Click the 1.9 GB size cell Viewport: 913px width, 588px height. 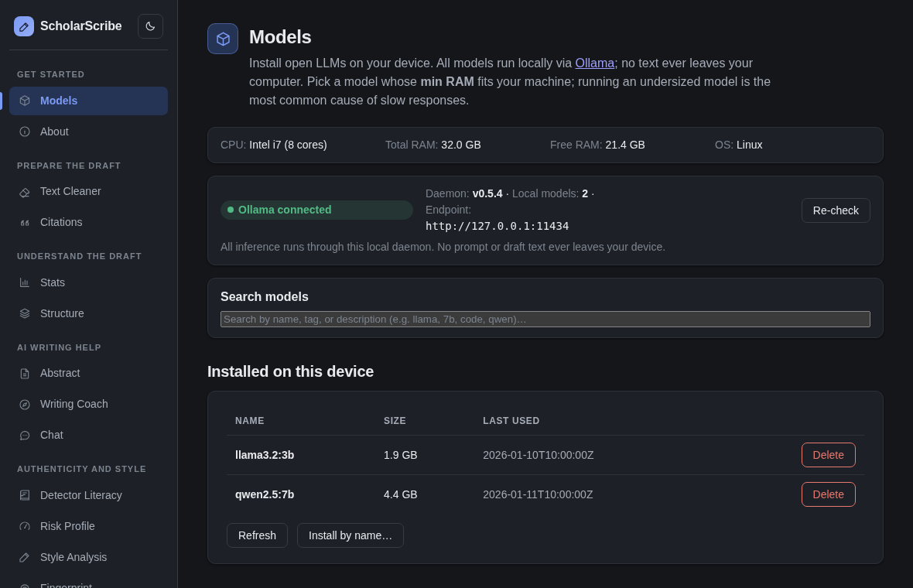(401, 455)
